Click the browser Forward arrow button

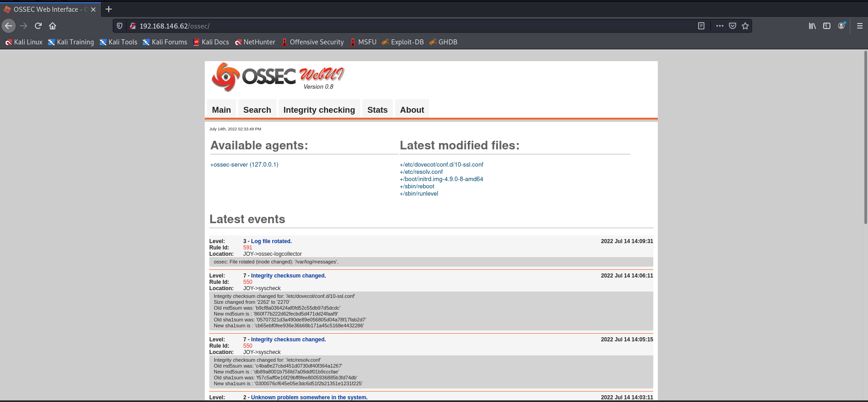click(x=24, y=26)
